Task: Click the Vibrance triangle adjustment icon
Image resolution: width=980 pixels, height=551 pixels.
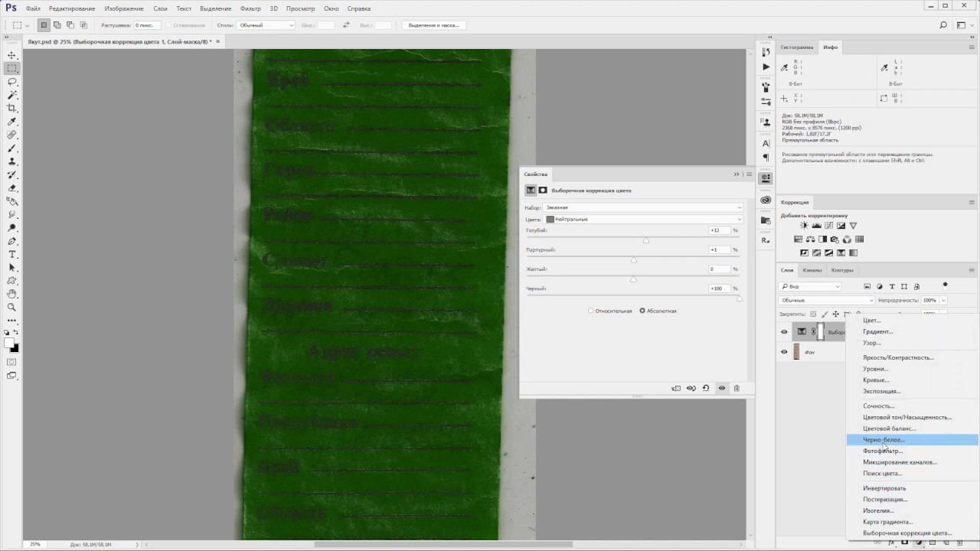Action: tap(853, 226)
